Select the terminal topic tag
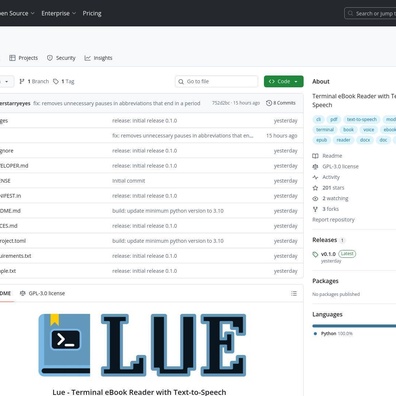Screen dimensions: 396x396 pos(325,130)
